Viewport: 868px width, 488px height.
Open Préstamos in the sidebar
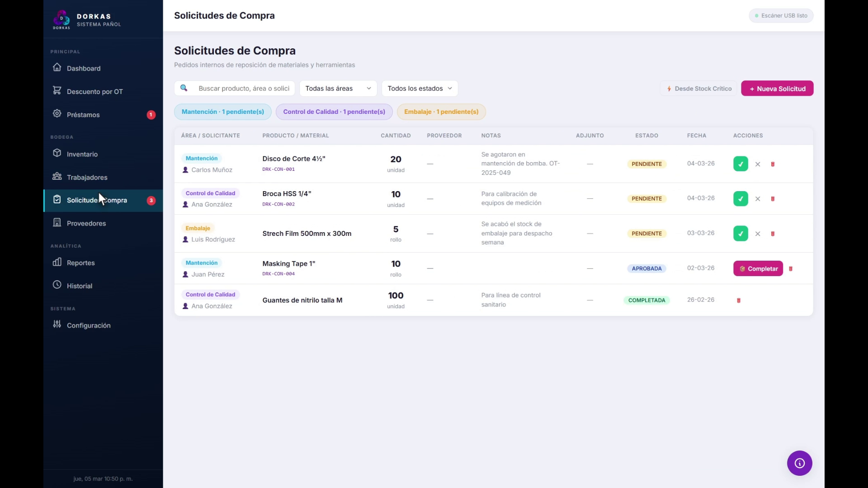tap(83, 115)
